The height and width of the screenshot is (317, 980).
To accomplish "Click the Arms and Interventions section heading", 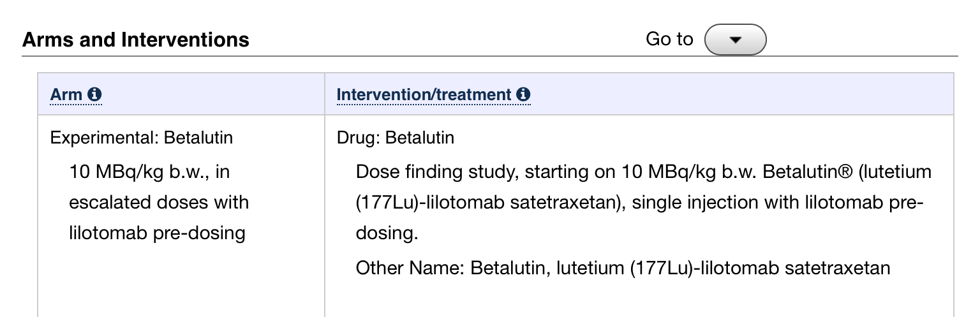I will [136, 40].
